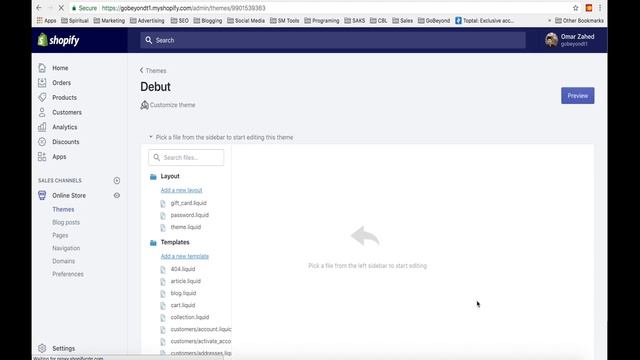Screen dimensions: 640x360
Task: Open customers/activate_account template
Action: pyautogui.click(x=201, y=341)
